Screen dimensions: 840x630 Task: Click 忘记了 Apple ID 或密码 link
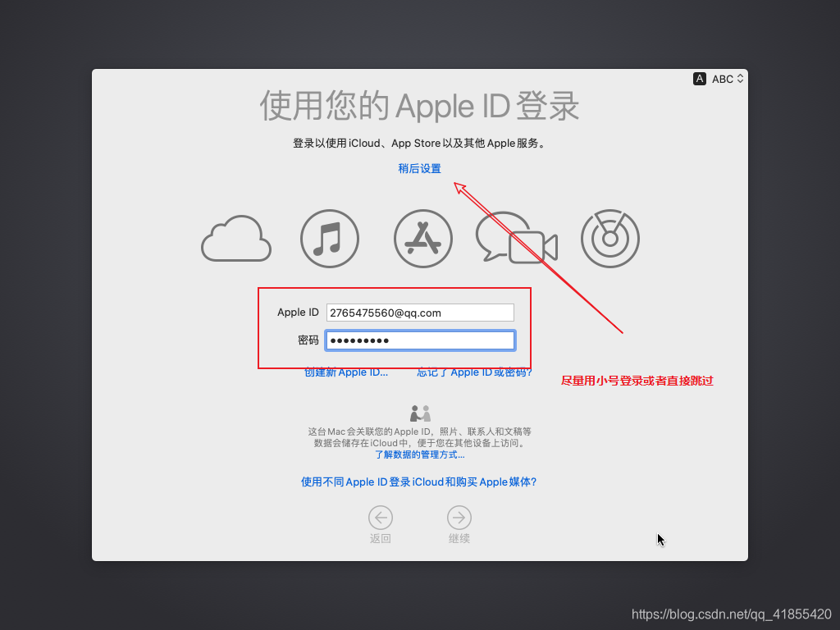tap(475, 372)
